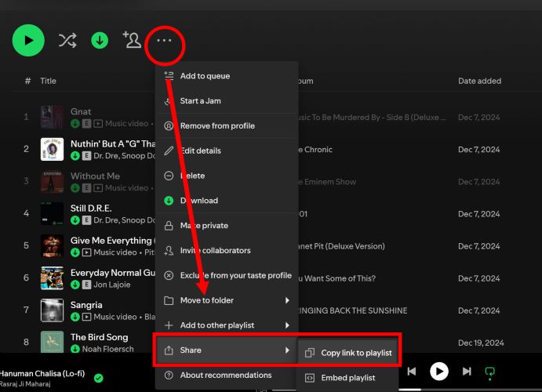Open album BRINGING BACK THE SUNSHINE

tap(352, 310)
